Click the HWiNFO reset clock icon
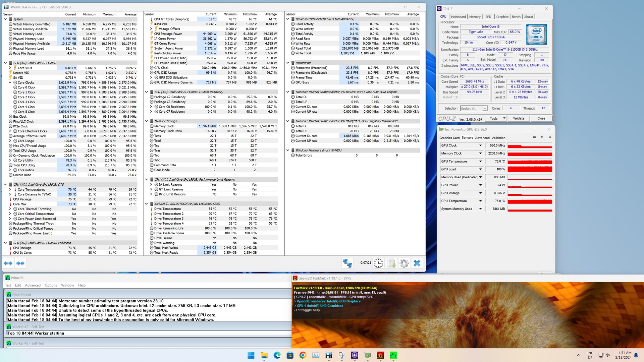This screenshot has height=362, width=644. pos(378,263)
